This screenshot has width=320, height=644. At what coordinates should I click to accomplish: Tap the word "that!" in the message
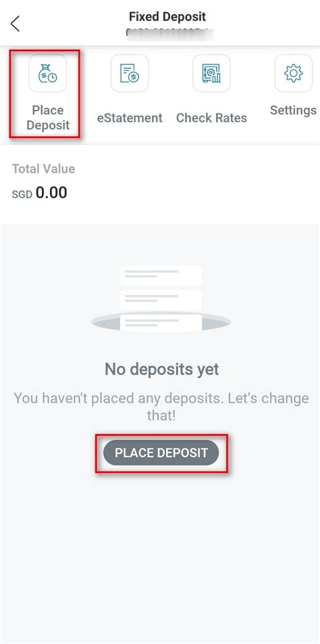coord(161,415)
